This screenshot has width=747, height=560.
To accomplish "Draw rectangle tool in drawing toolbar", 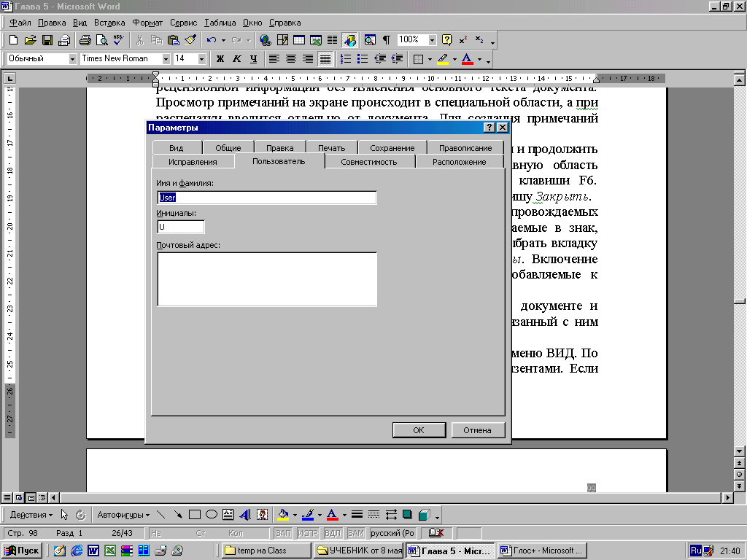I will tap(194, 515).
